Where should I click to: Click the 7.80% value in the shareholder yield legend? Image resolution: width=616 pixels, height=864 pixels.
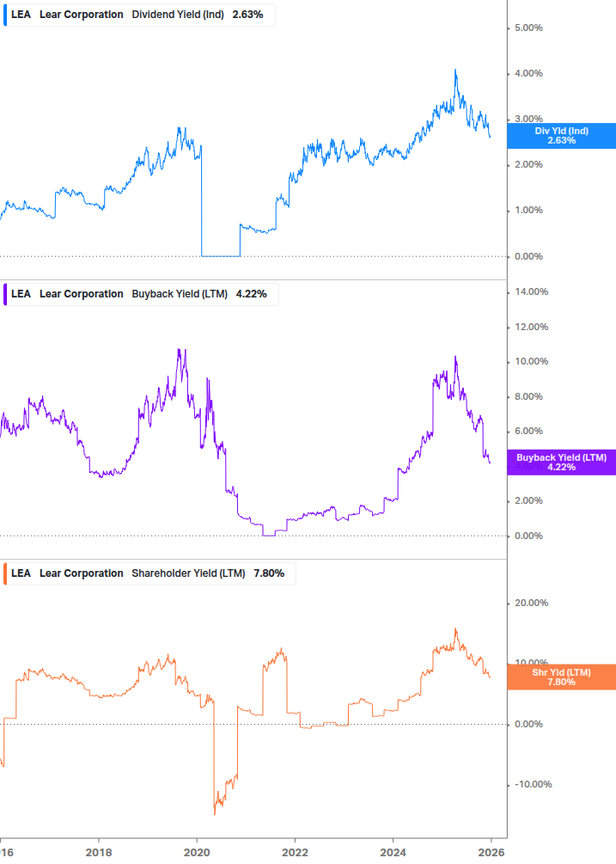(269, 573)
